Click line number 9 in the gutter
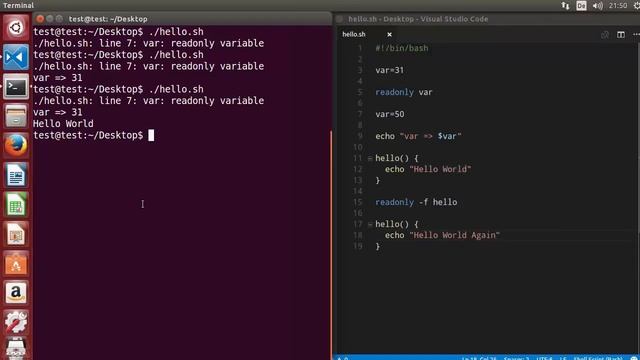 (x=360, y=136)
